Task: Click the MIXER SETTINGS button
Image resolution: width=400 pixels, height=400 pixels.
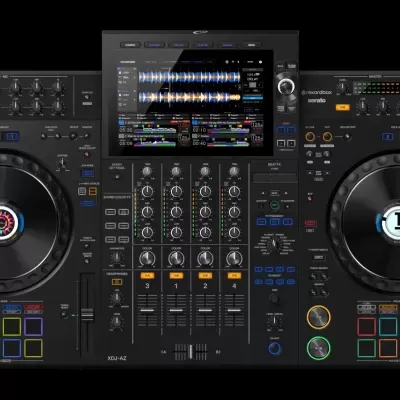Action: 117,177
